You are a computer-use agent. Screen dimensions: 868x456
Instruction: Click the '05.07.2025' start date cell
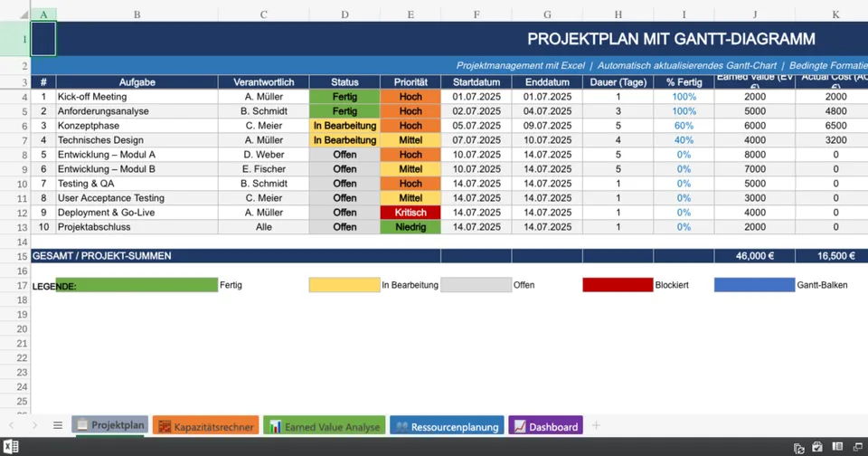pos(476,126)
